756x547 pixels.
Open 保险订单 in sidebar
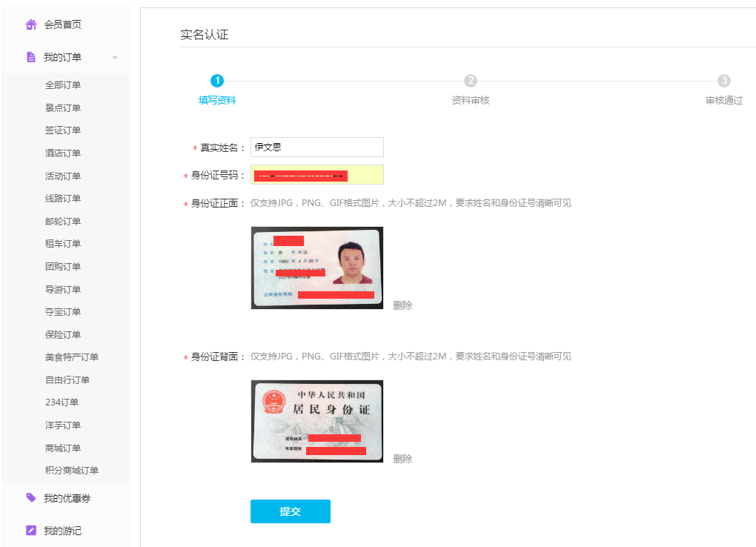coord(63,335)
